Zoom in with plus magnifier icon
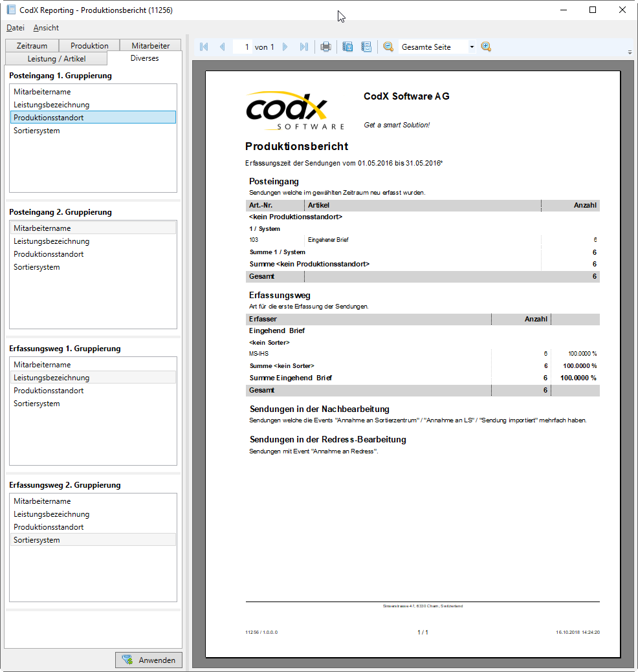Screen dimensions: 638x672 486,47
